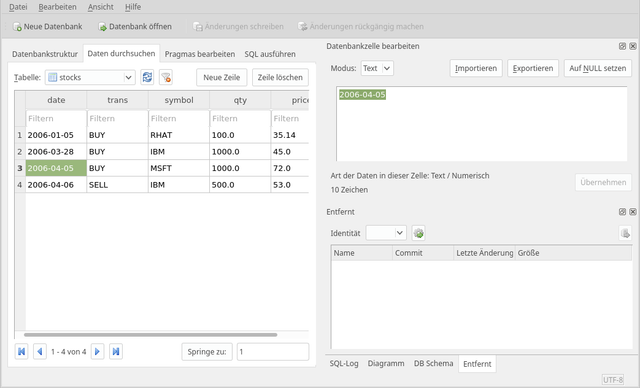Click the Übernehmen button
The height and width of the screenshot is (388, 640).
click(603, 182)
